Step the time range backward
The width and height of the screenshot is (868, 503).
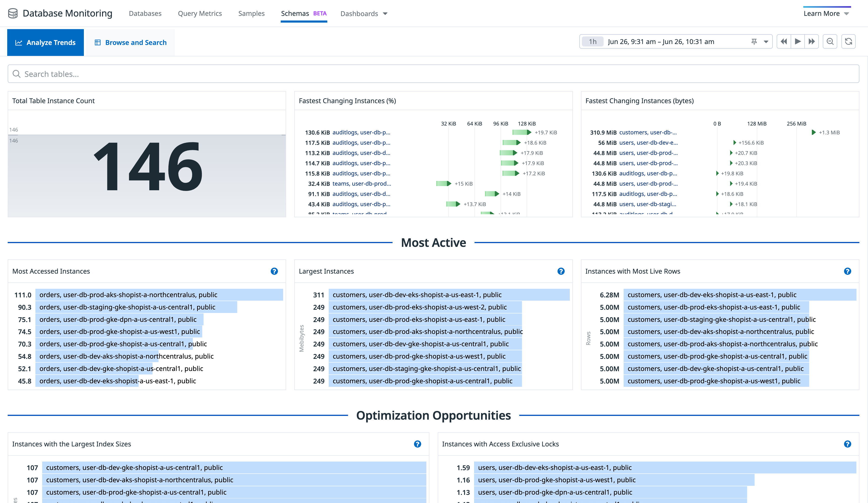(x=783, y=41)
